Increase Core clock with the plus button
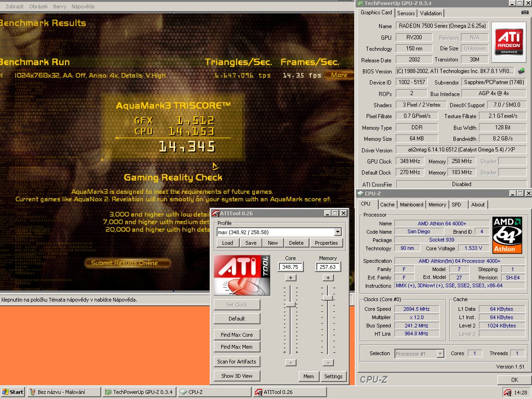 (290, 278)
